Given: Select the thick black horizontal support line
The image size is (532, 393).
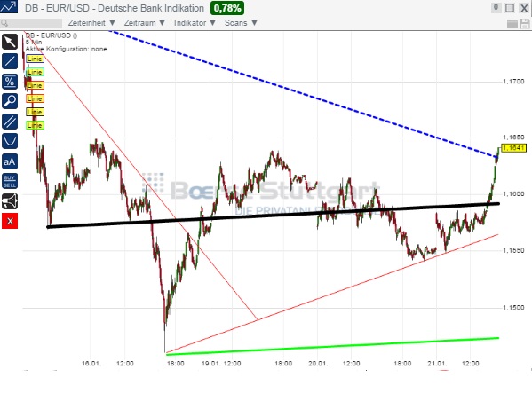Looking at the screenshot, I should click(x=274, y=216).
